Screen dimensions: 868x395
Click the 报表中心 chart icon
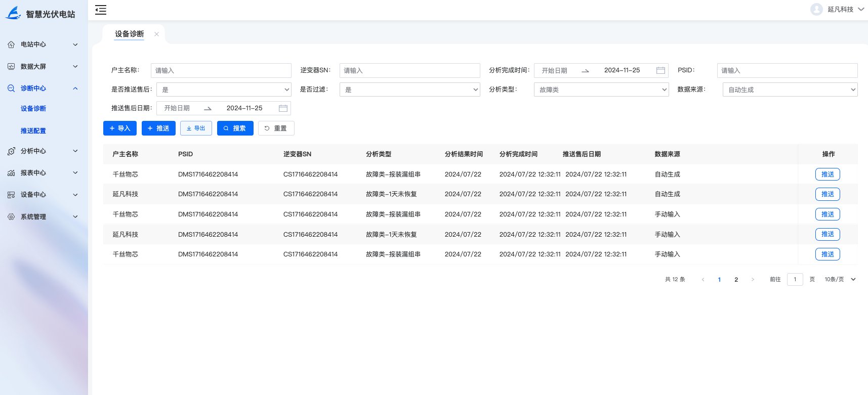tap(11, 173)
